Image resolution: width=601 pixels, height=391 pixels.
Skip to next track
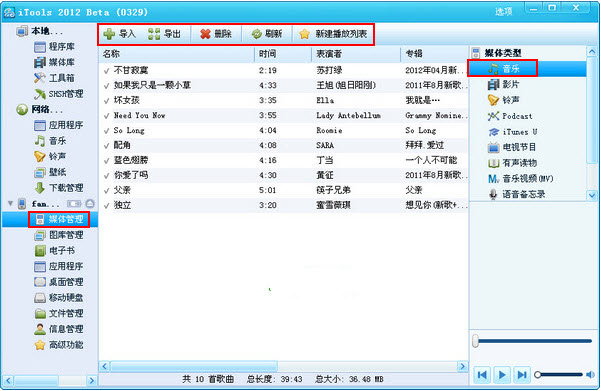(x=521, y=375)
